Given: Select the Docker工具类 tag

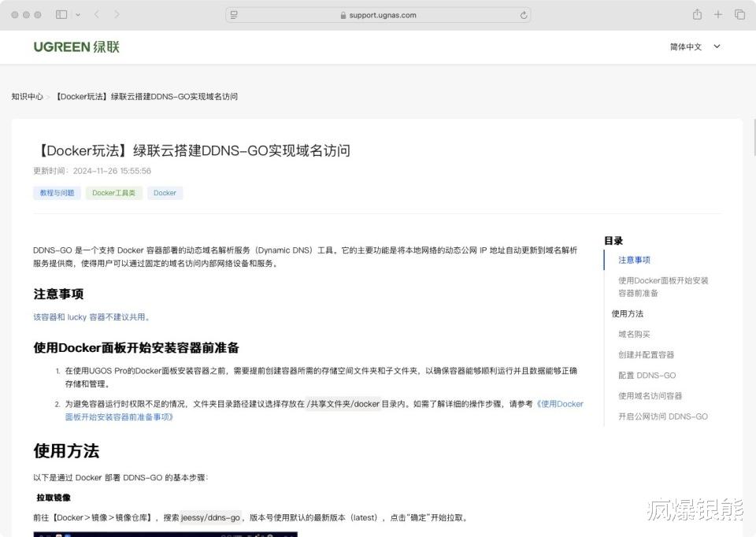Looking at the screenshot, I should (113, 193).
